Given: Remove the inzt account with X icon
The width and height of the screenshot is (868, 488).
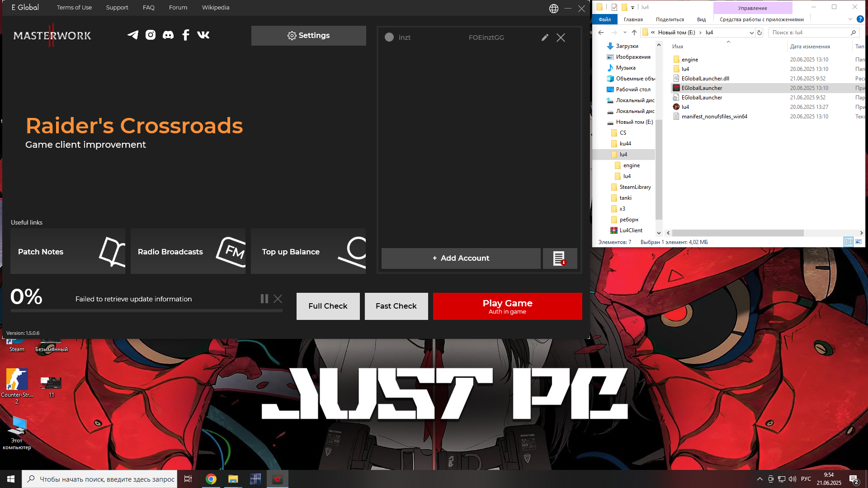Looking at the screenshot, I should coord(561,38).
